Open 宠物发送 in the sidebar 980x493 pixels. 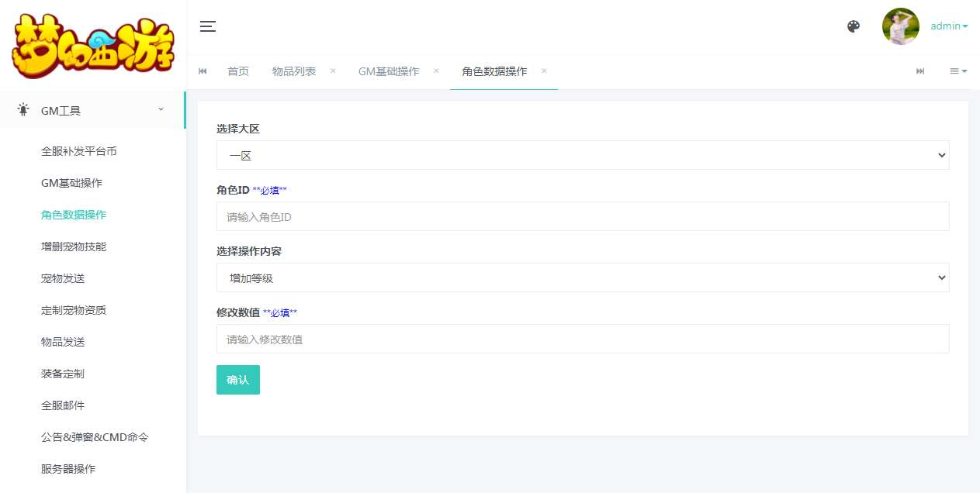(63, 278)
